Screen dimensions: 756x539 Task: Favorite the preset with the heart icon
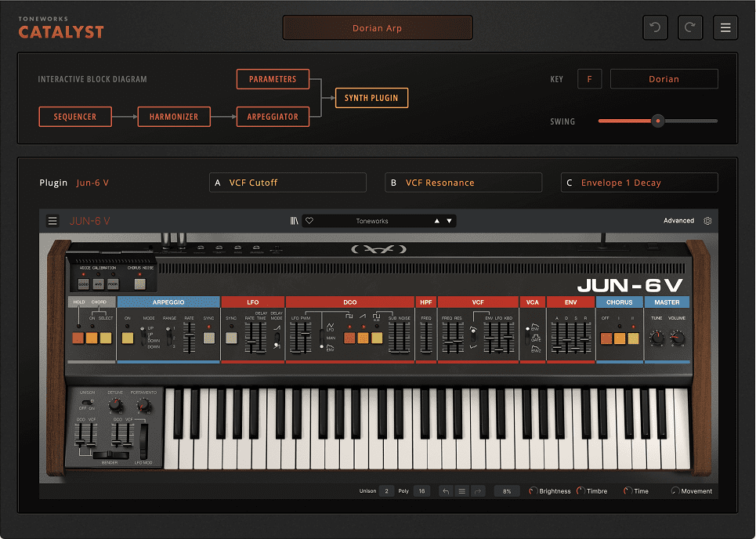[309, 220]
